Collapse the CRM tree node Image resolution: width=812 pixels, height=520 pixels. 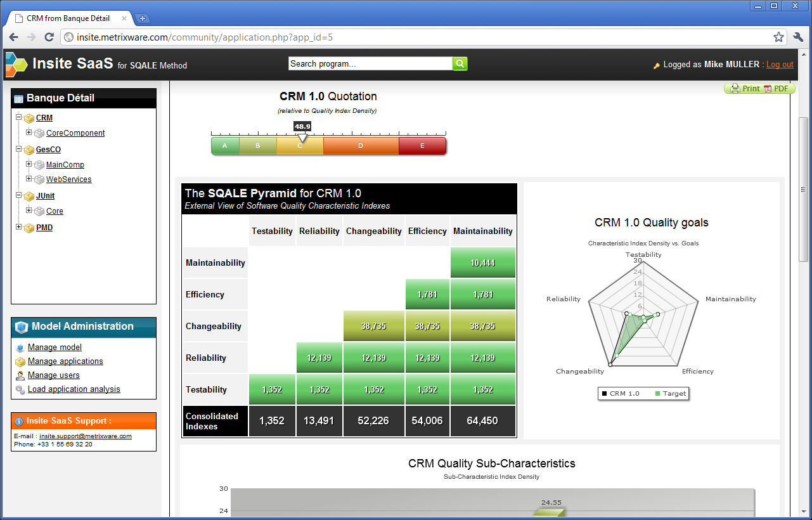point(18,117)
